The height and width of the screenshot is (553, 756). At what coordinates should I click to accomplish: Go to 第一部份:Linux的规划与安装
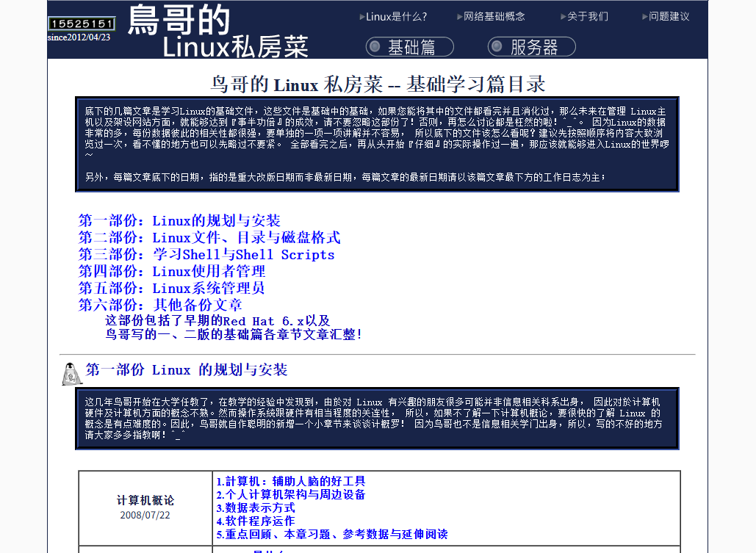click(x=179, y=221)
